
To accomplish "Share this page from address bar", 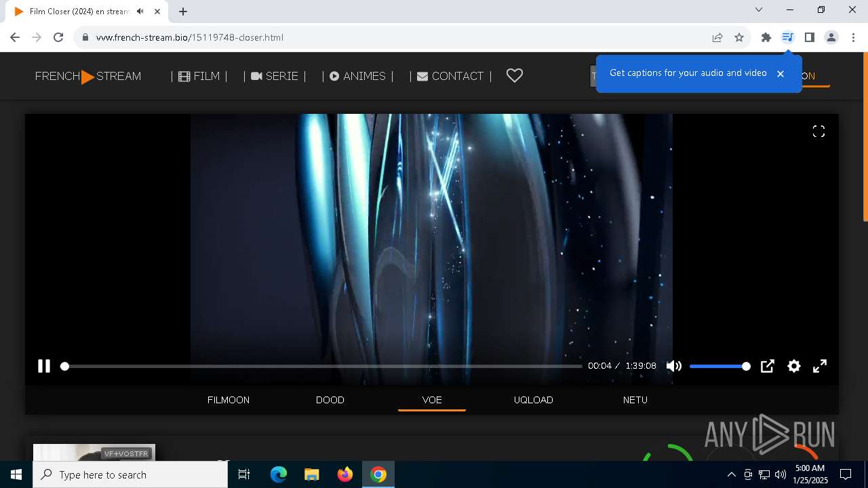I will (717, 37).
